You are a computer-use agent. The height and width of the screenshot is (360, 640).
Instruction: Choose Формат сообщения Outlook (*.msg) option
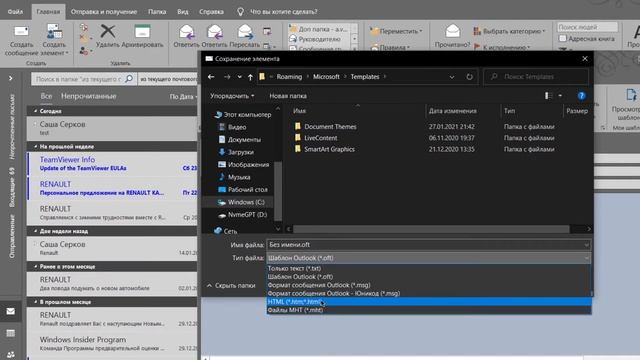[x=429, y=285]
